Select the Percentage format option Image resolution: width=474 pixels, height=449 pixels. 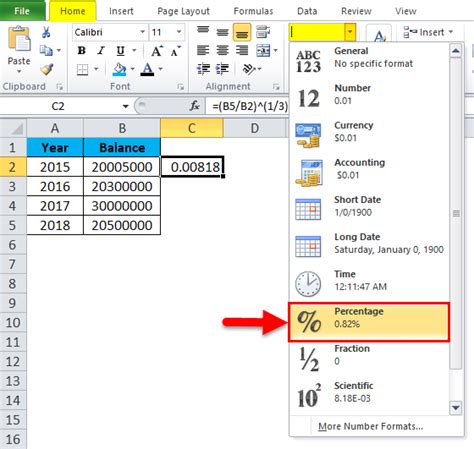(x=369, y=322)
